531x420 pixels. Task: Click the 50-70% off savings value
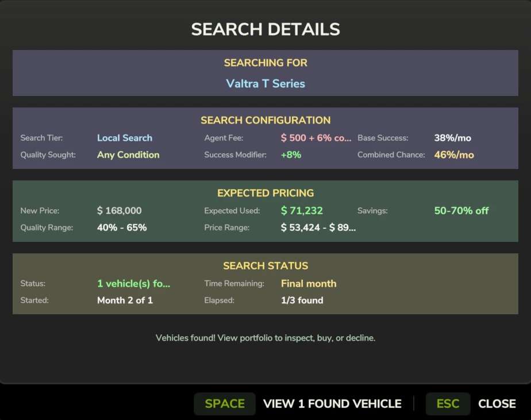[x=461, y=211]
